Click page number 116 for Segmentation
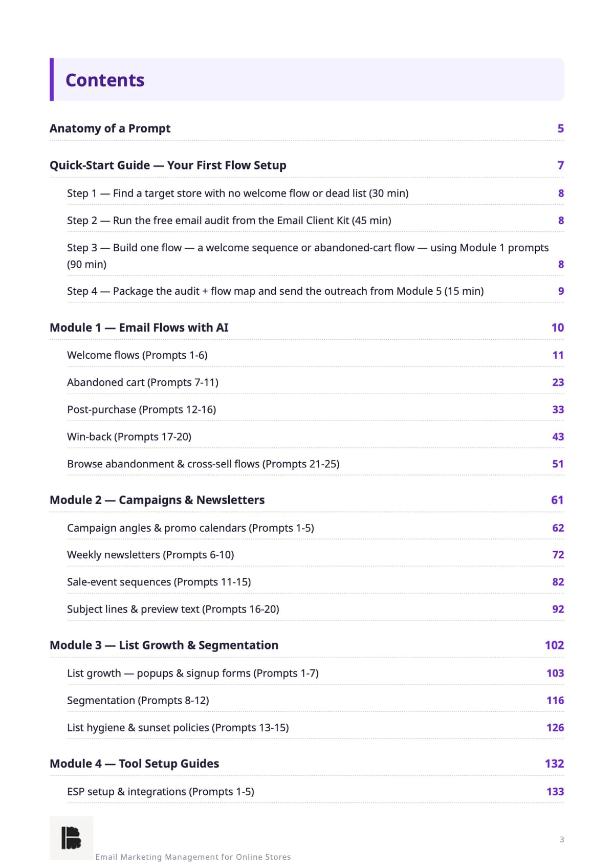Screen dimensions: 614x868 [x=555, y=700]
